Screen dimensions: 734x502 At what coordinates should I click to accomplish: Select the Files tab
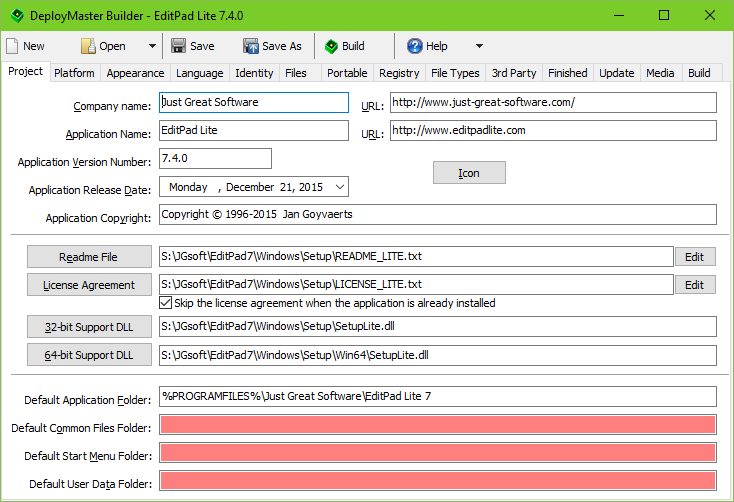[296, 73]
